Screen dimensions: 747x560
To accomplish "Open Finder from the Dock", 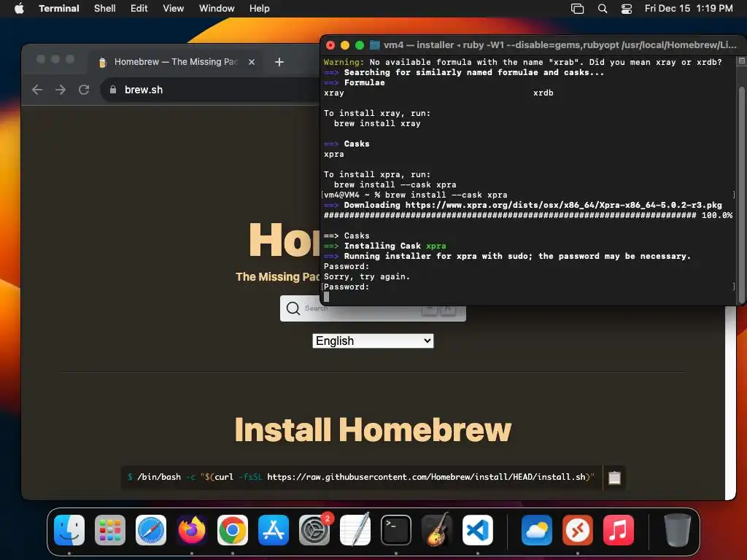I will 69,530.
